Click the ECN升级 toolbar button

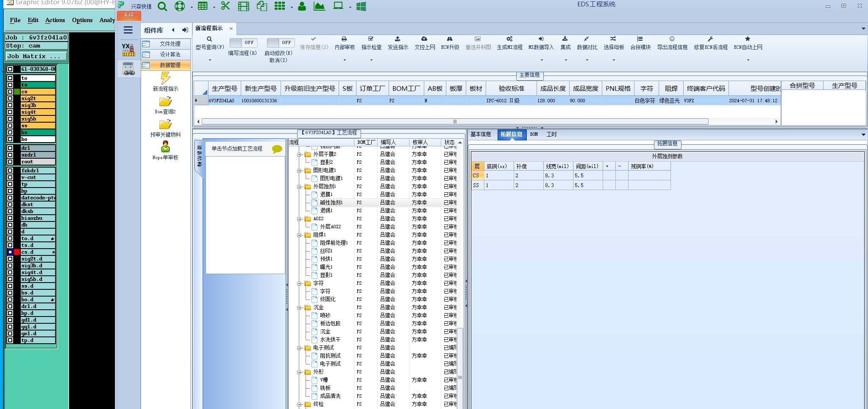pos(450,43)
